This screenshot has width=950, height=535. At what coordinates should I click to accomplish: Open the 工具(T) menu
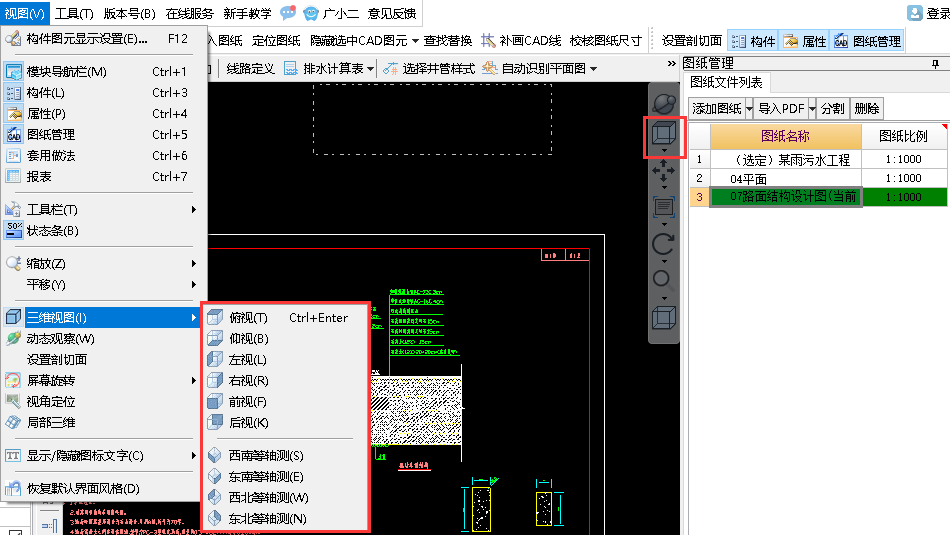click(x=73, y=13)
